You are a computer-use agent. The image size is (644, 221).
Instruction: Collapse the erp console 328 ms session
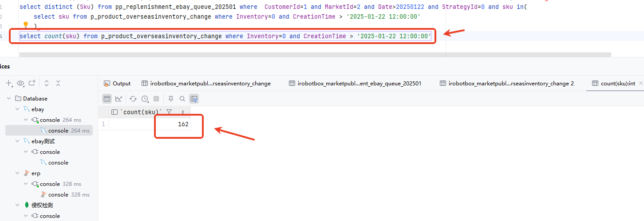(x=26, y=184)
